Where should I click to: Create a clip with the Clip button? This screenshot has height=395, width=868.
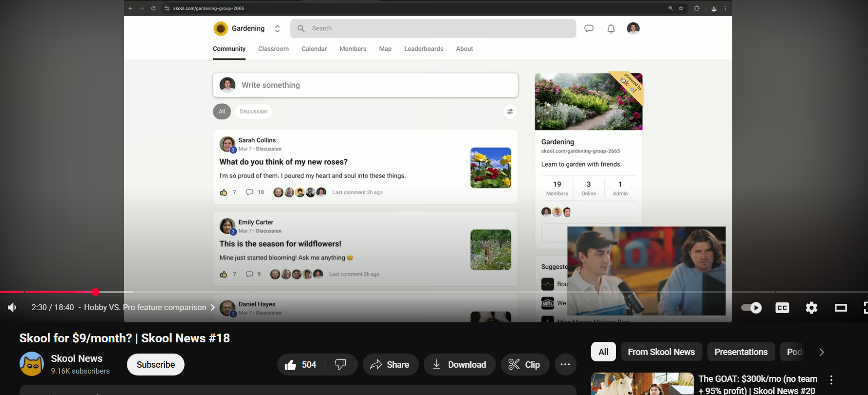[x=525, y=365]
